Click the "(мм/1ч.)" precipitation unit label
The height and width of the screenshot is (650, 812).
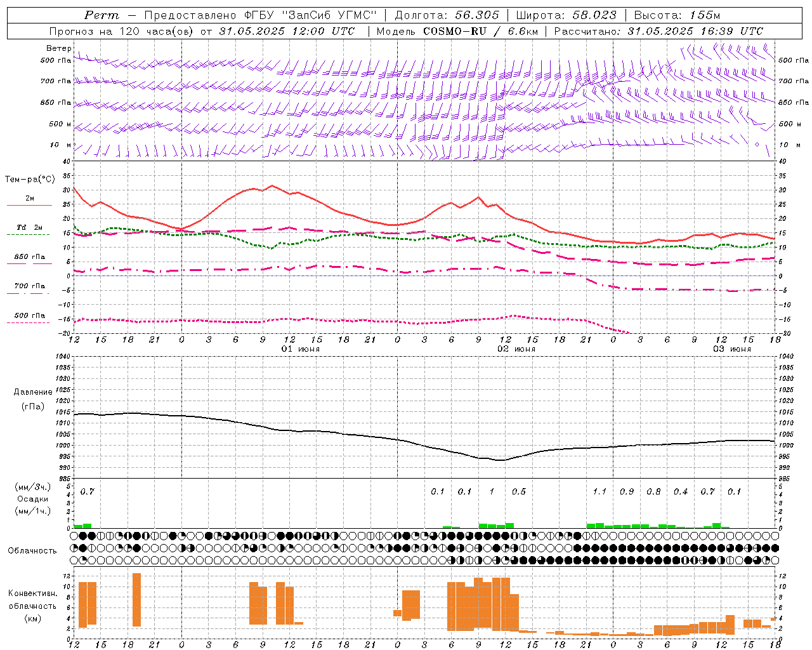click(x=33, y=511)
